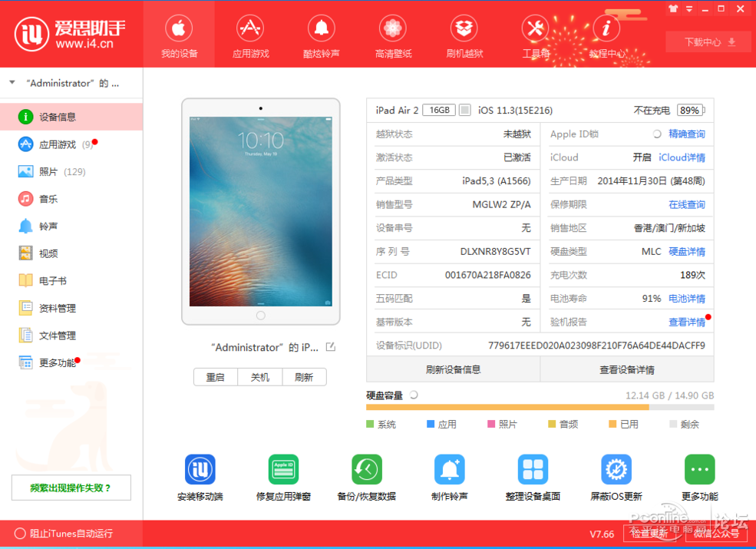The height and width of the screenshot is (549, 756).
Task: Select 应用游戏 in the sidebar
Action: pyautogui.click(x=71, y=144)
